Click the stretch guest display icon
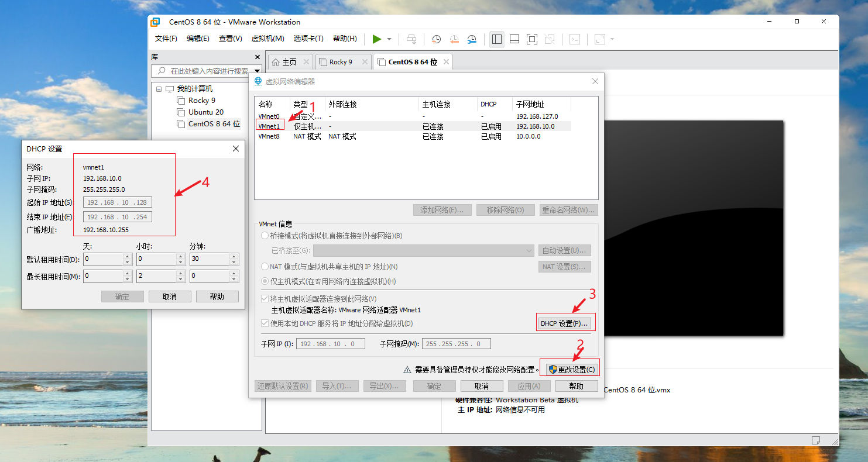 pyautogui.click(x=600, y=39)
